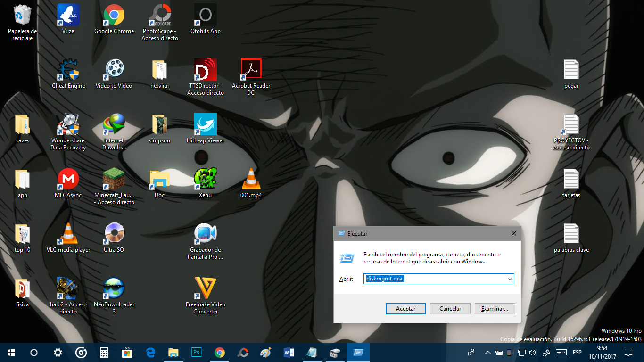Select the física desktop file

click(22, 293)
